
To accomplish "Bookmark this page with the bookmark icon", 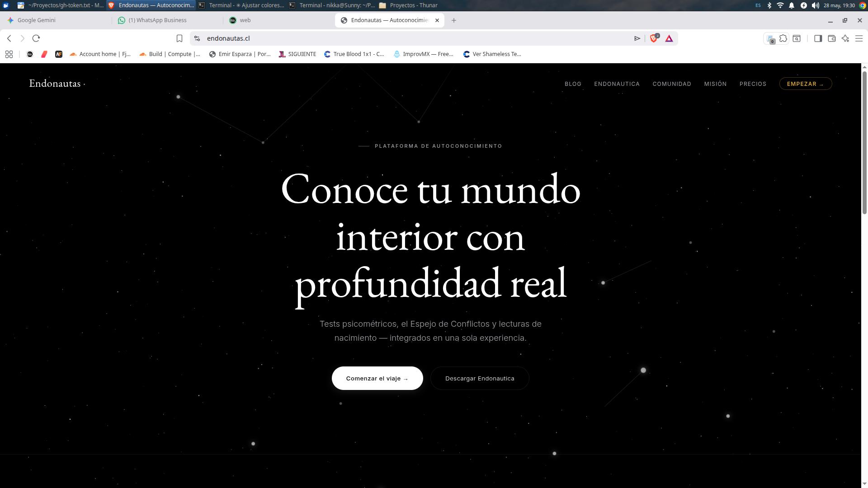I will (179, 38).
